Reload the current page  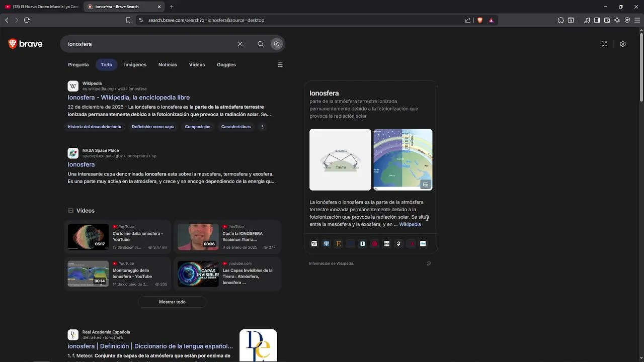click(x=27, y=20)
